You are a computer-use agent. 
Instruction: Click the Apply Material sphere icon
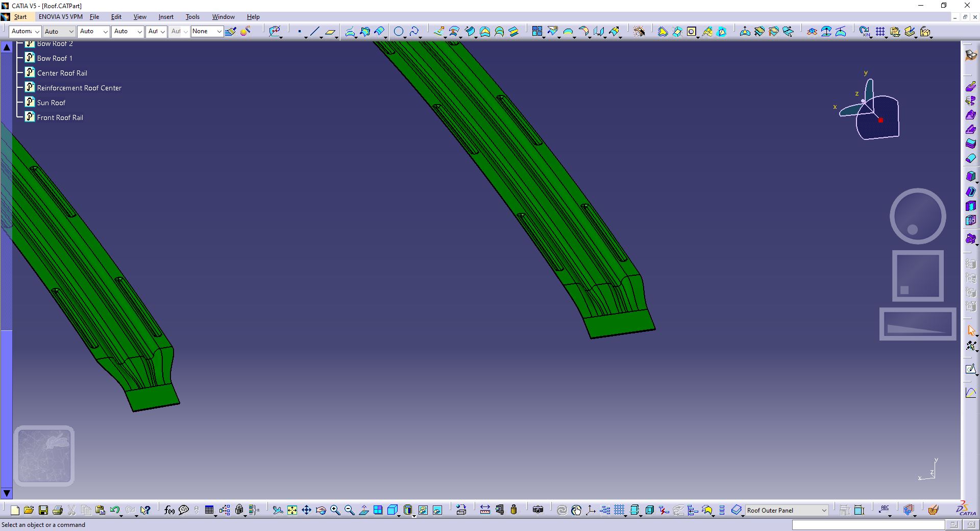coord(245,32)
